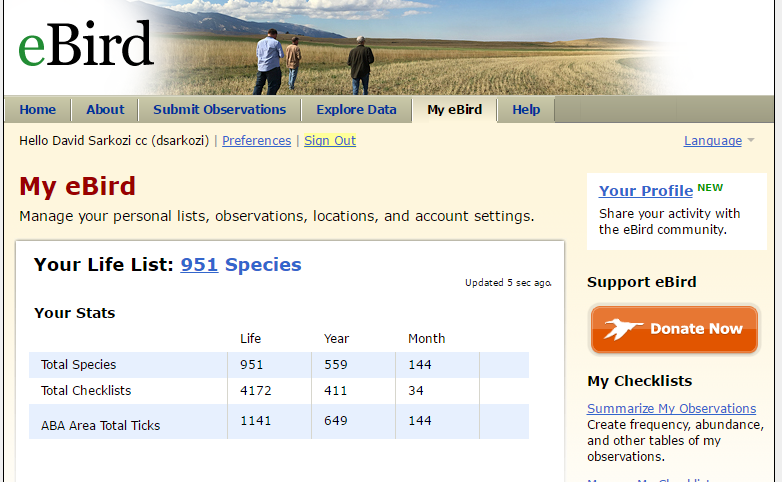Click the Share your activity description text
The height and width of the screenshot is (482, 782).
click(x=669, y=222)
